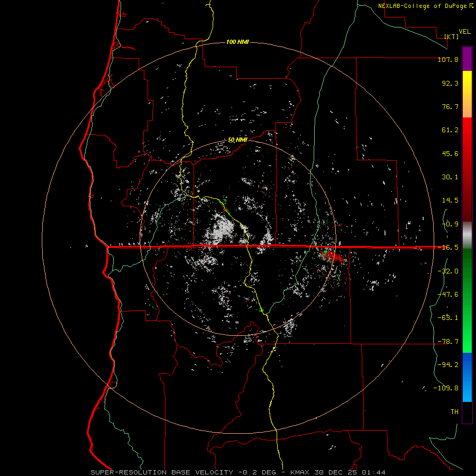Click the -63.1 velocity scale value

point(448,318)
